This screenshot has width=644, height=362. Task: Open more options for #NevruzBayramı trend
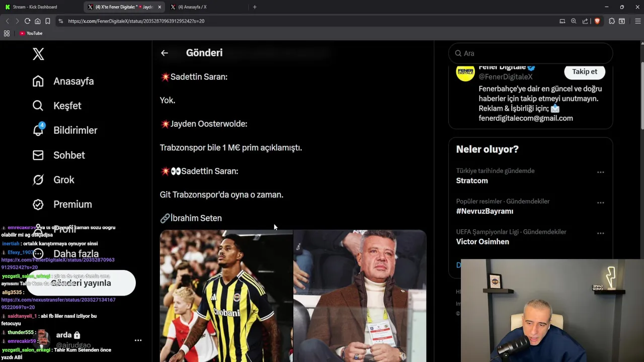coord(600,203)
